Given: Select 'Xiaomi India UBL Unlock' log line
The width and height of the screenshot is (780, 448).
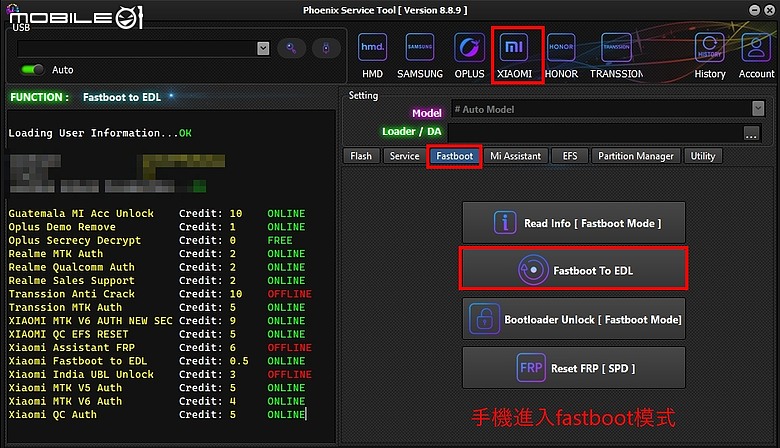Looking at the screenshot, I should [x=160, y=374].
